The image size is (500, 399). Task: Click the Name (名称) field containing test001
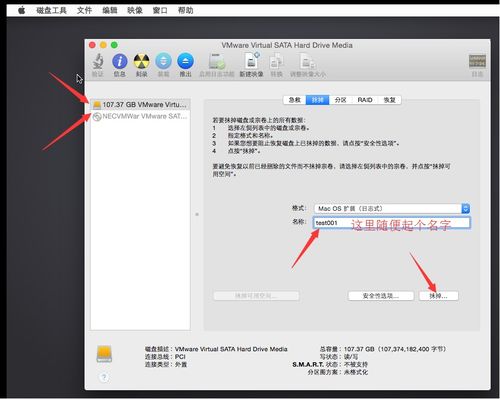point(392,223)
